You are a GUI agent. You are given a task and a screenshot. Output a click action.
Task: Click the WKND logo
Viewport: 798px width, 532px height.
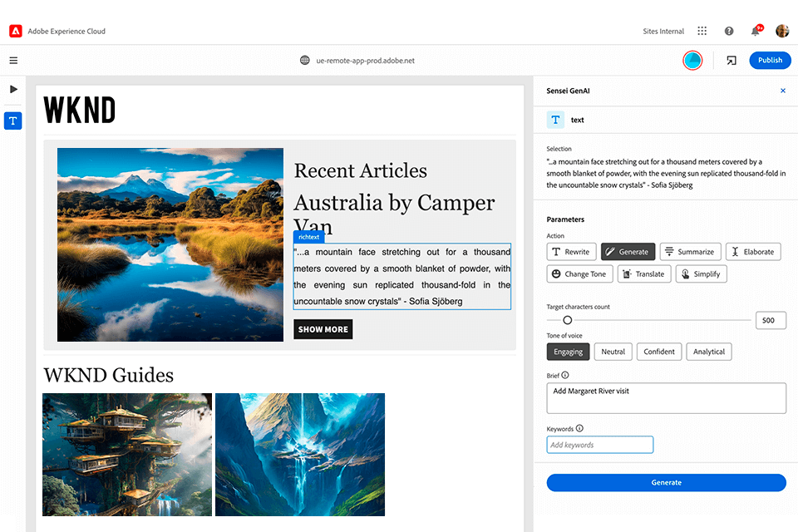[80, 110]
